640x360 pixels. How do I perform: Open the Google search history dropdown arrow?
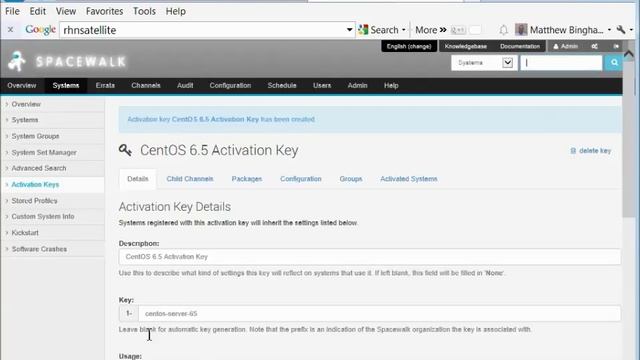[x=349, y=30]
